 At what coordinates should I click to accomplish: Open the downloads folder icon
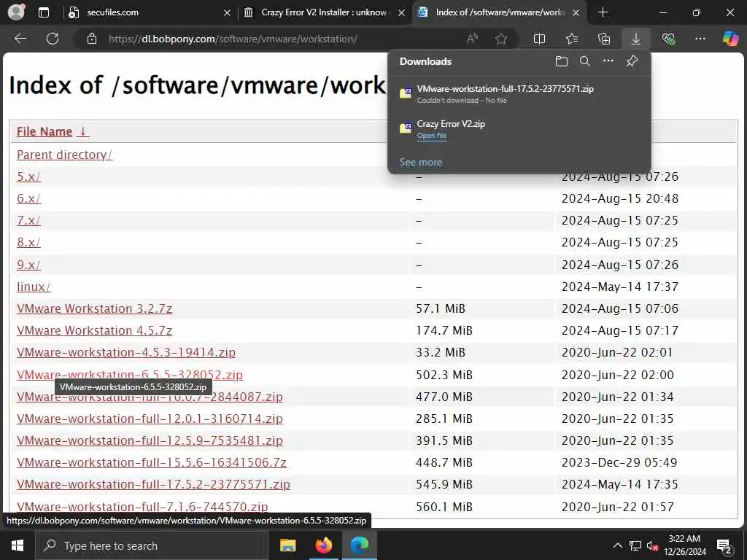coord(562,61)
